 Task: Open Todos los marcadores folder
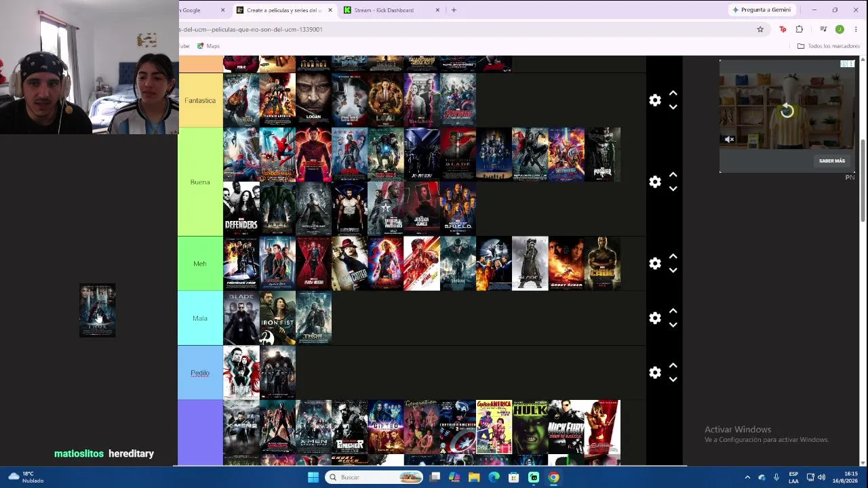[828, 46]
